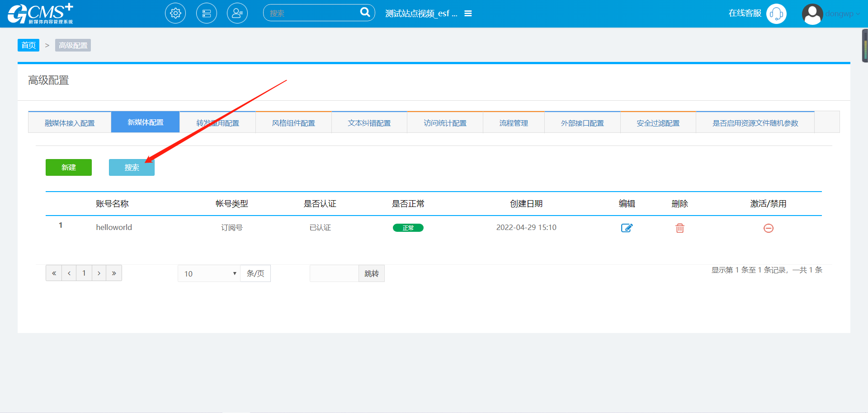
Task: Click the blue 搜索 button
Action: [132, 168]
